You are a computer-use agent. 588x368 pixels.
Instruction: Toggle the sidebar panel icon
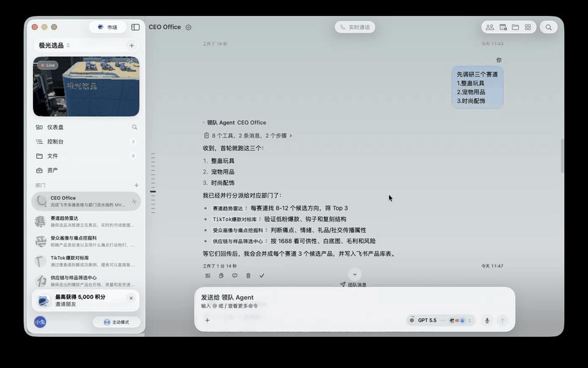tap(135, 28)
